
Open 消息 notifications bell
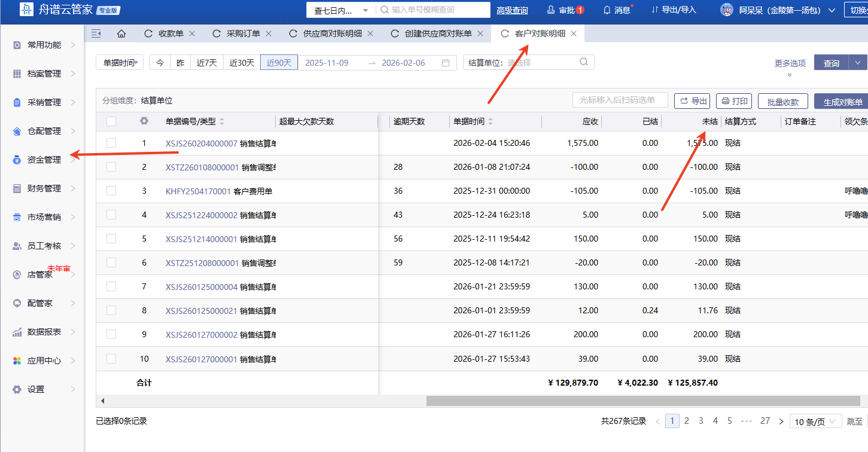(617, 10)
